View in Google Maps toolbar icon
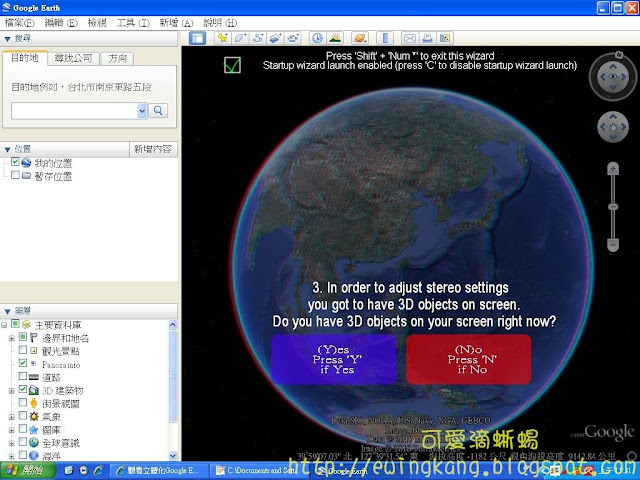 (444, 38)
